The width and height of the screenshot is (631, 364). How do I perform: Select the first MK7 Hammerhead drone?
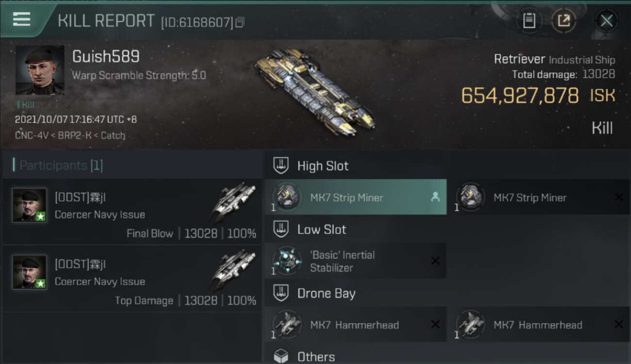355,325
